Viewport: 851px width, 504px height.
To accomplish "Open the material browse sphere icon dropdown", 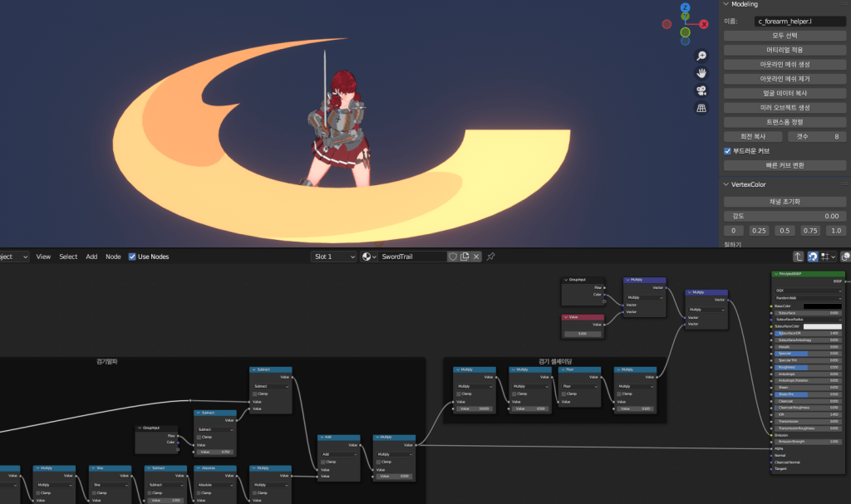I will click(368, 257).
